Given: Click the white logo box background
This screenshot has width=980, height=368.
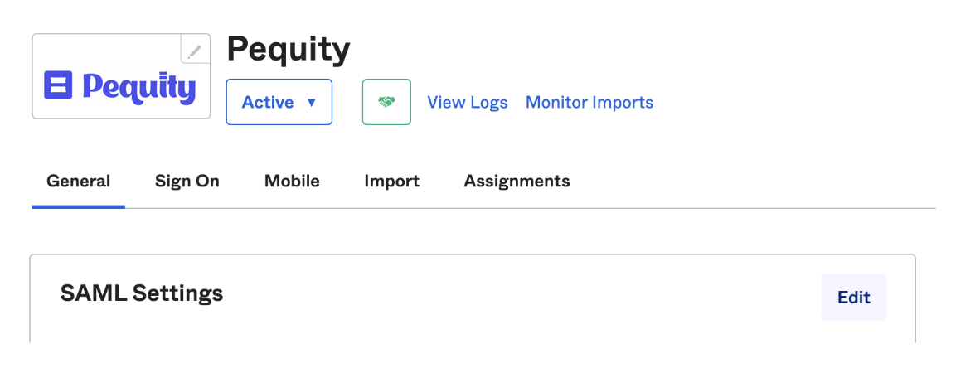Looking at the screenshot, I should (x=121, y=51).
